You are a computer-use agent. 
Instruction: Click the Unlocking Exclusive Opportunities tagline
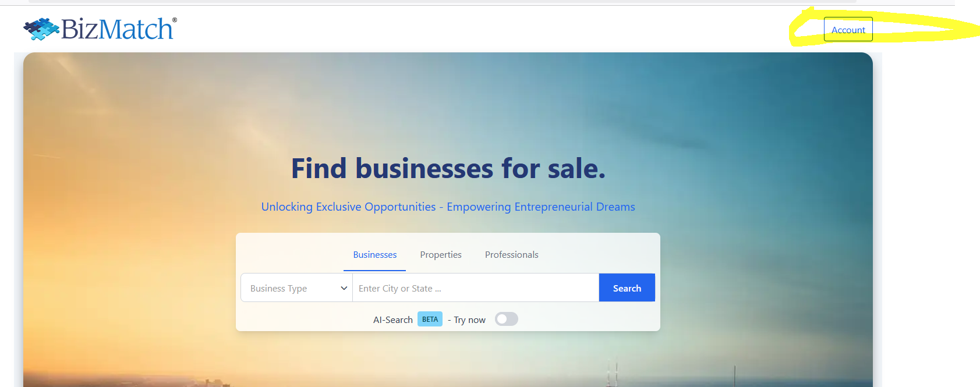point(448,207)
